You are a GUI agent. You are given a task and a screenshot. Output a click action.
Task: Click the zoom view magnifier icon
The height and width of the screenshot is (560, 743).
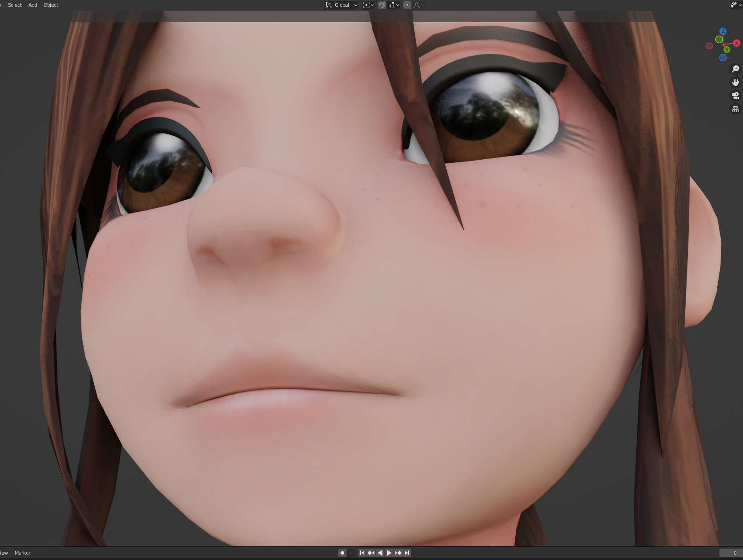tap(735, 69)
